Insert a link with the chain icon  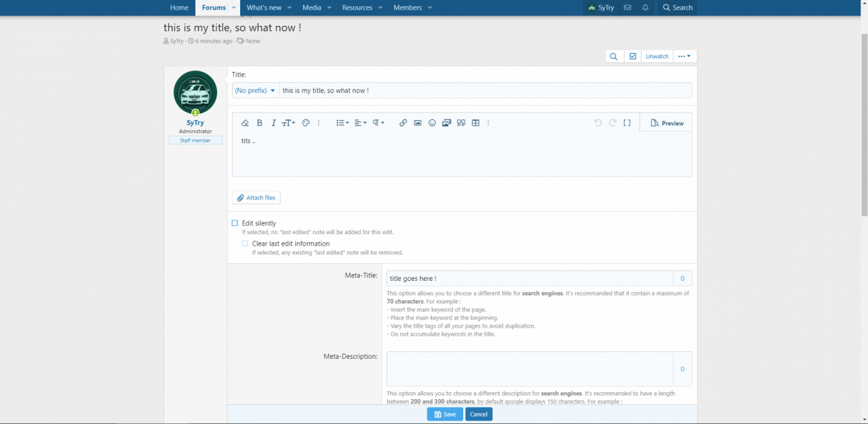[403, 123]
